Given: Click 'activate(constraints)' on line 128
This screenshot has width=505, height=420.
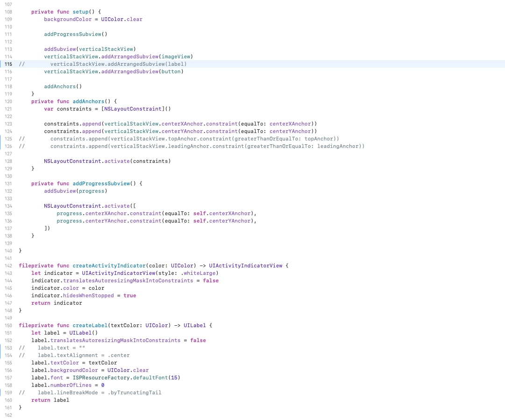Looking at the screenshot, I should tap(137, 161).
